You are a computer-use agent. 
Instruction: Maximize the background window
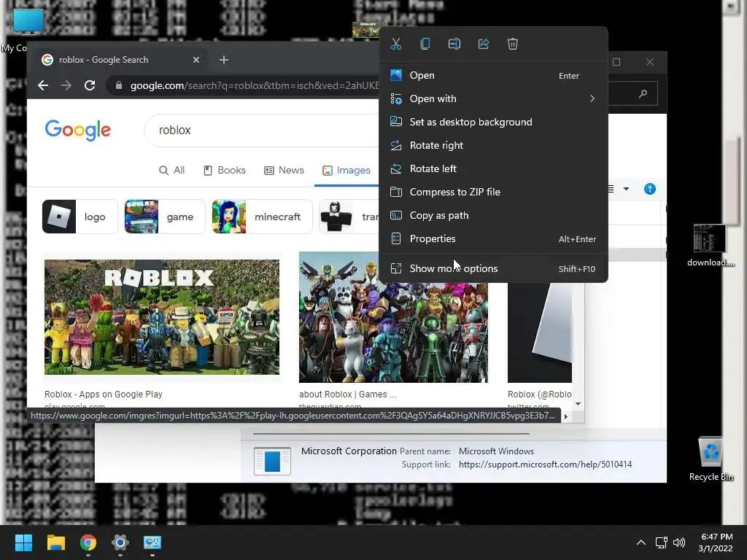pyautogui.click(x=616, y=63)
